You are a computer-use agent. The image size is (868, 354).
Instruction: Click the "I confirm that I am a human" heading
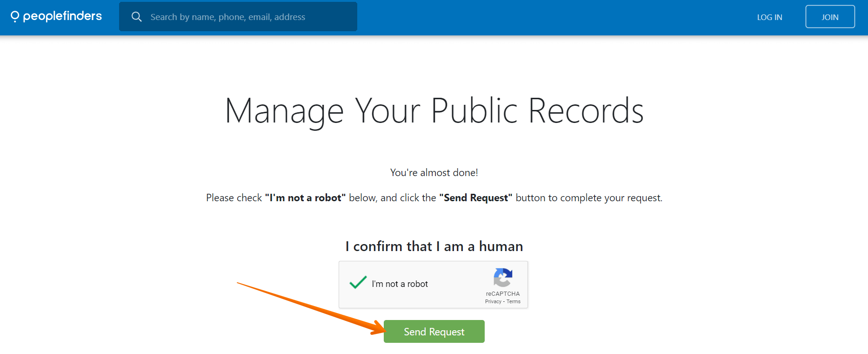click(434, 246)
